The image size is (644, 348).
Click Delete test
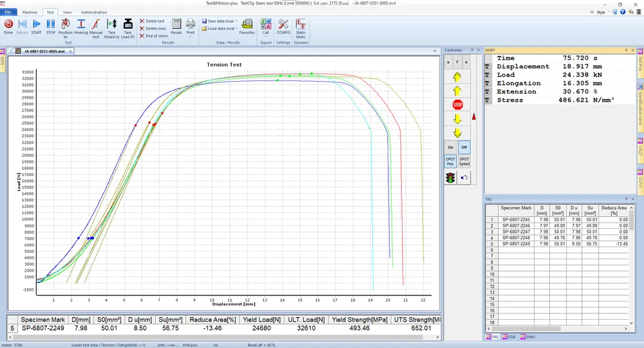point(152,21)
